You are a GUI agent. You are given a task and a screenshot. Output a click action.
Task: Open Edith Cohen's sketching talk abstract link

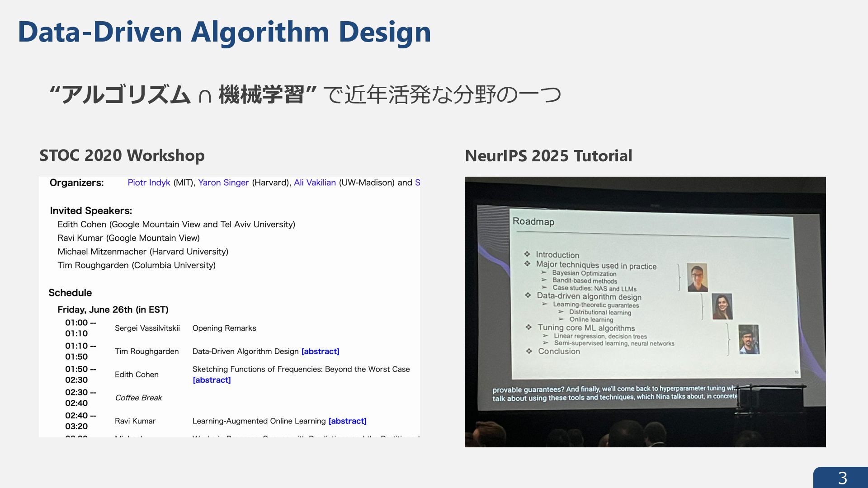coord(212,380)
